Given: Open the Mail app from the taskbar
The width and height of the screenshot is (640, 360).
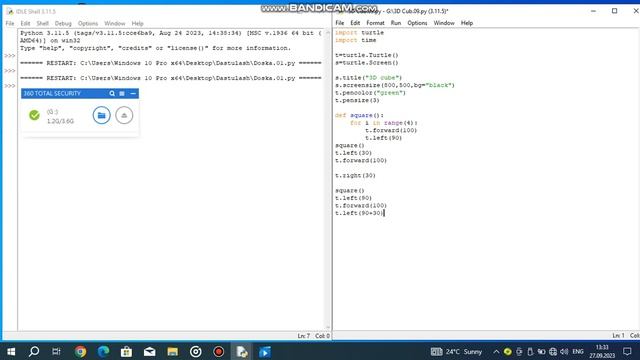Looking at the screenshot, I should (x=149, y=351).
